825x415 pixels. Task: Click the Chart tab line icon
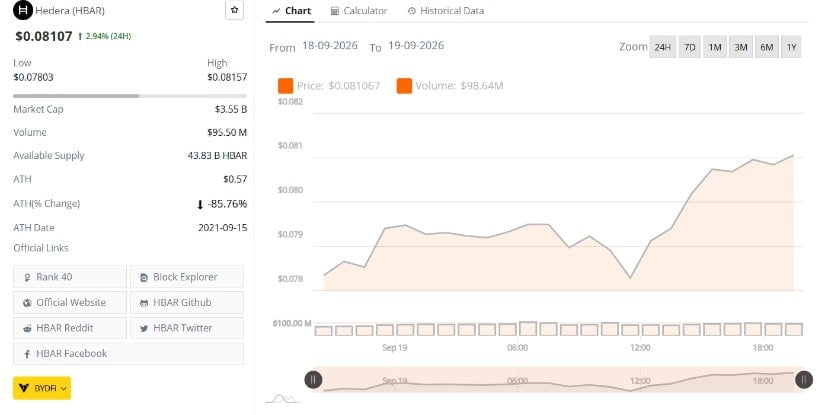click(x=276, y=11)
